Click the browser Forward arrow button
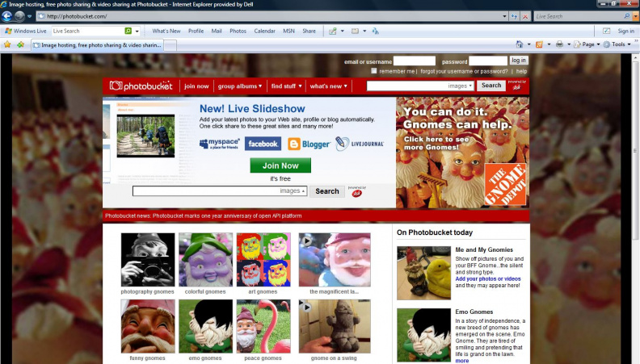 (19, 16)
